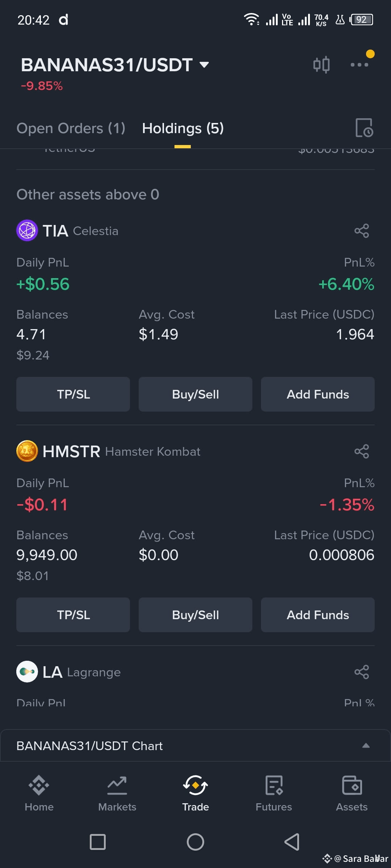The image size is (391, 868).
Task: Tap the Android home circle button
Action: pyautogui.click(x=195, y=842)
